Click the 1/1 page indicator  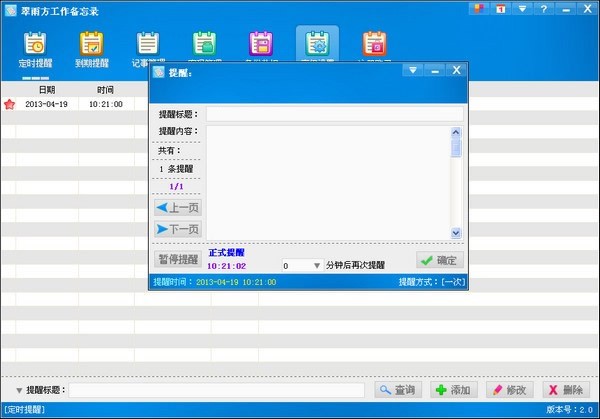click(x=176, y=187)
